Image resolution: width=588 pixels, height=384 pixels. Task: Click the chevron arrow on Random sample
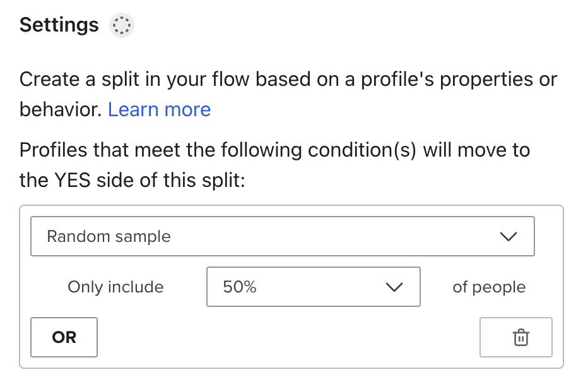(508, 237)
